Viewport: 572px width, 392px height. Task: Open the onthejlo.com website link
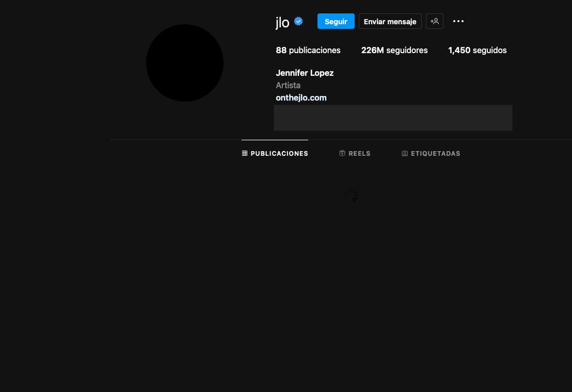pos(301,97)
